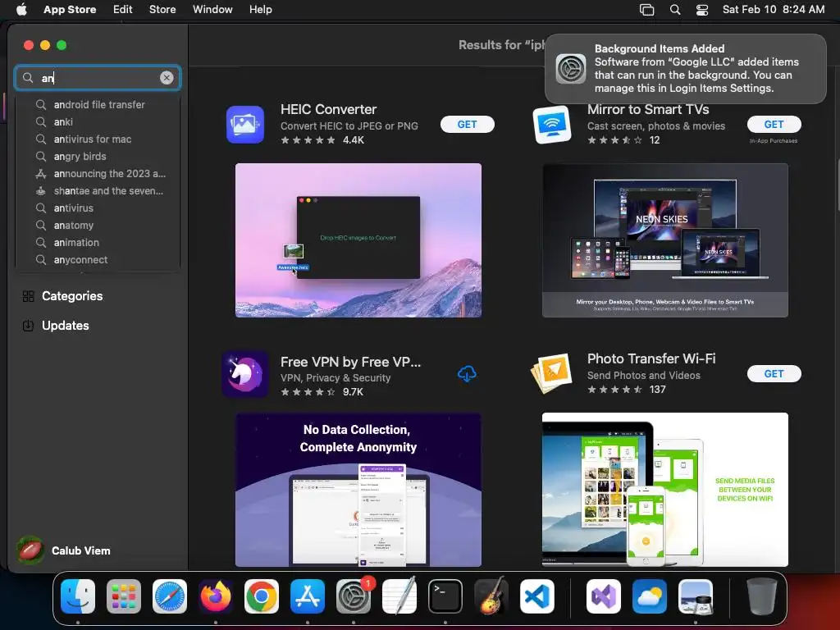Open TextEdit from the Dock
This screenshot has width=840, height=630.
tap(399, 596)
